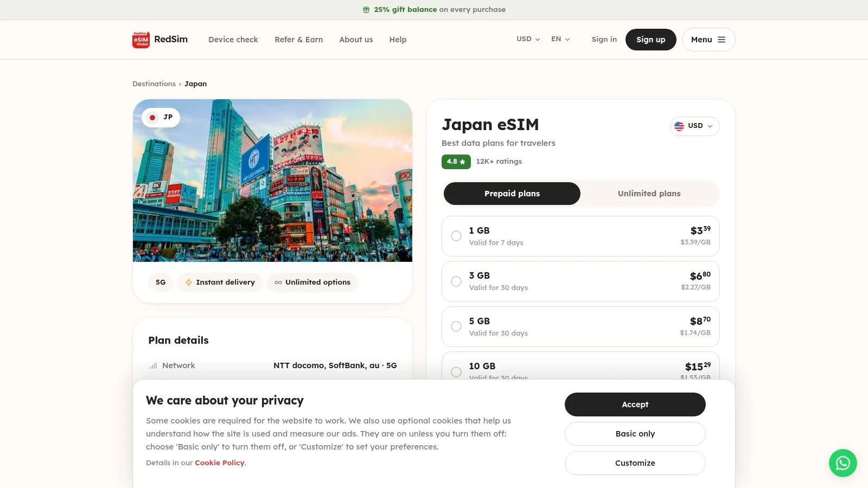
Task: Accept all cookies
Action: pos(635,404)
